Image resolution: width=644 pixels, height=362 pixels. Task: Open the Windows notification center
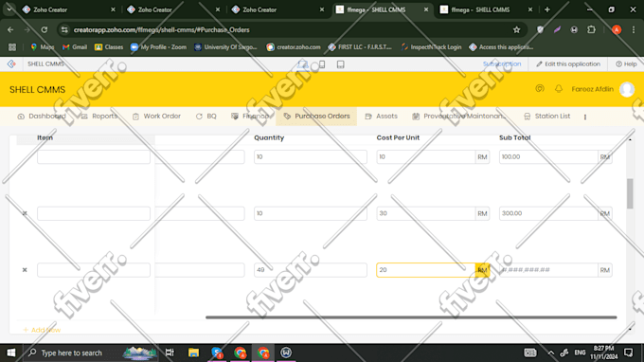coord(629,353)
